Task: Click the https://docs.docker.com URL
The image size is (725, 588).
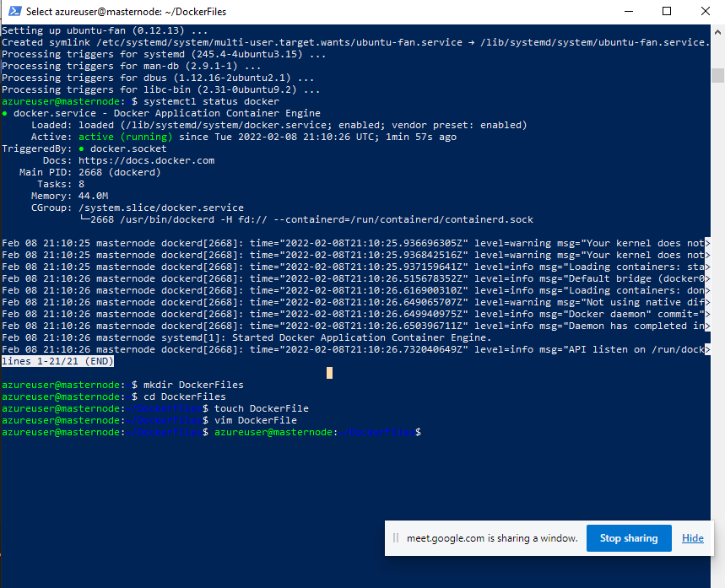Action: pos(146,160)
